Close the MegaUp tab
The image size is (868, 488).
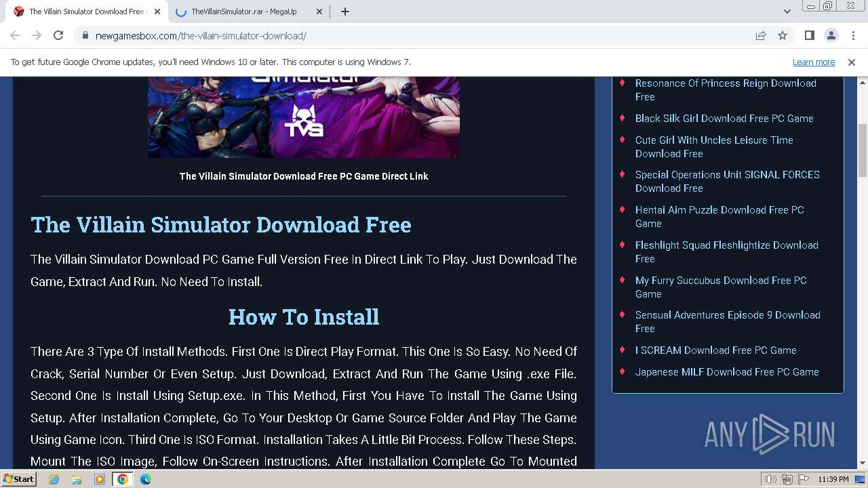[x=319, y=12]
